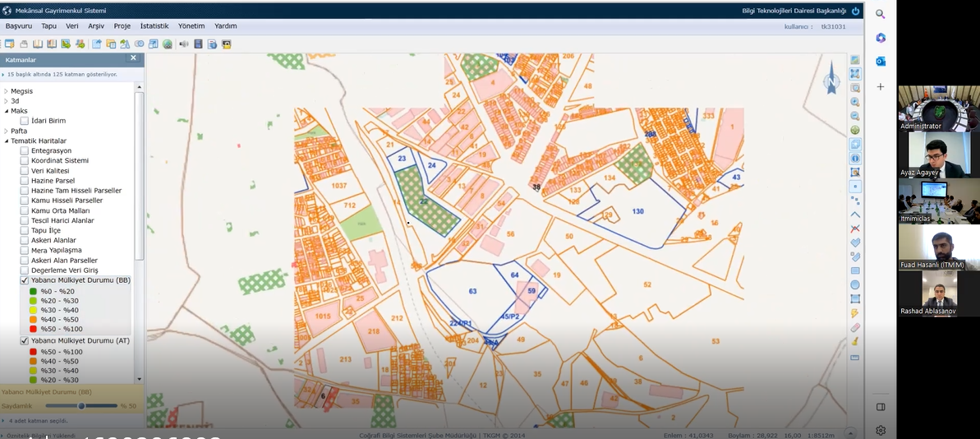Viewport: 980px width, 439px height.
Task: Choose the circle drawing tool
Action: [855, 284]
